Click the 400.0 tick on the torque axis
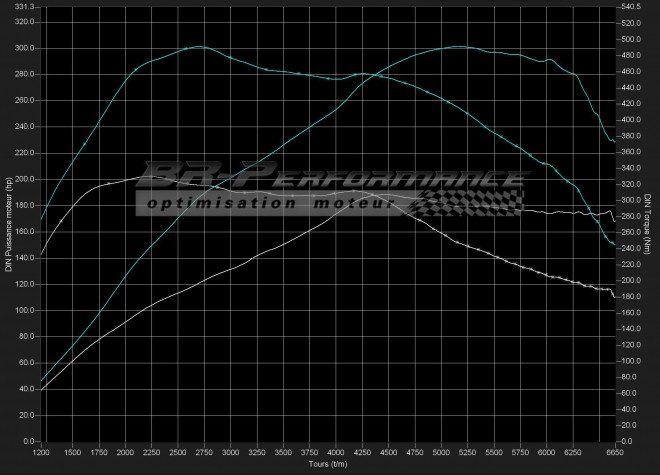Image resolution: width=660 pixels, height=475 pixels. pyautogui.click(x=632, y=120)
